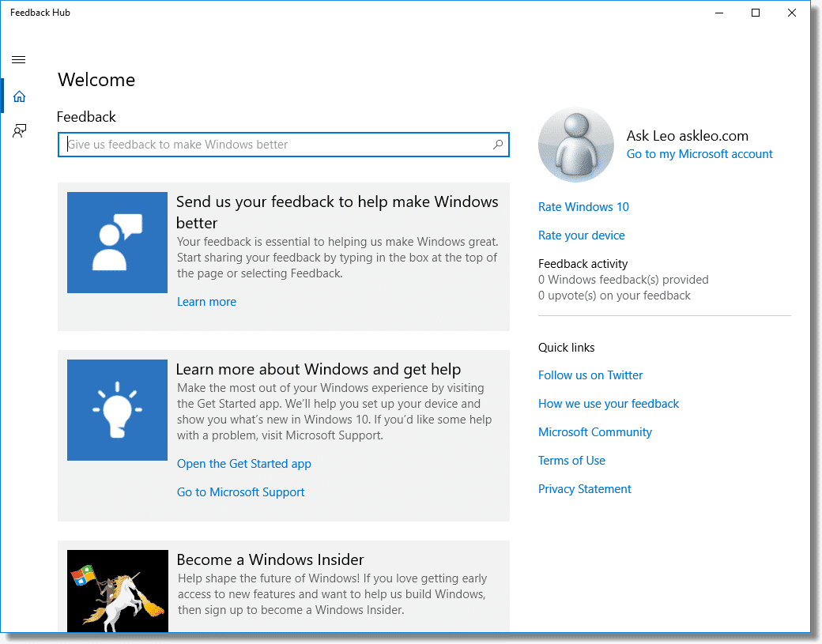Click the search magnifier icon
This screenshot has height=644, width=822.
click(x=498, y=145)
